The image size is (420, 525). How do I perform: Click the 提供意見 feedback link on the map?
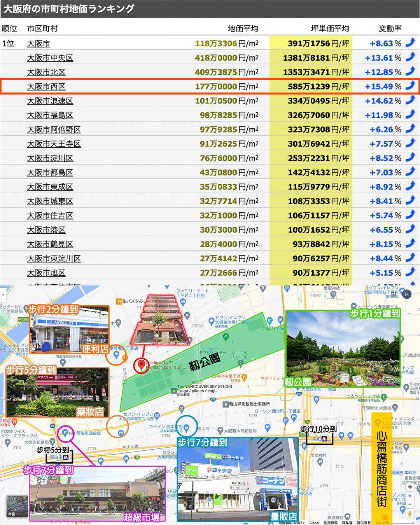[x=364, y=523]
